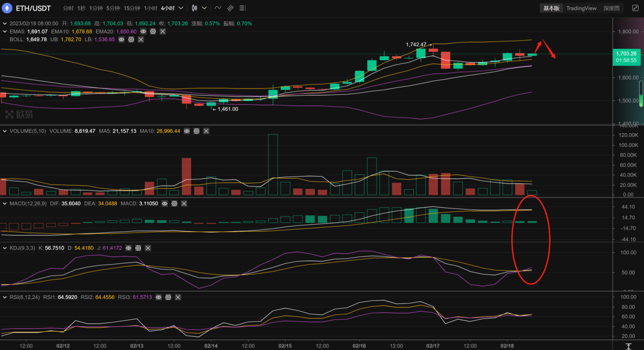This screenshot has height=350, width=644.
Task: Switch to the 深度图 depth chart tab
Action: click(611, 8)
